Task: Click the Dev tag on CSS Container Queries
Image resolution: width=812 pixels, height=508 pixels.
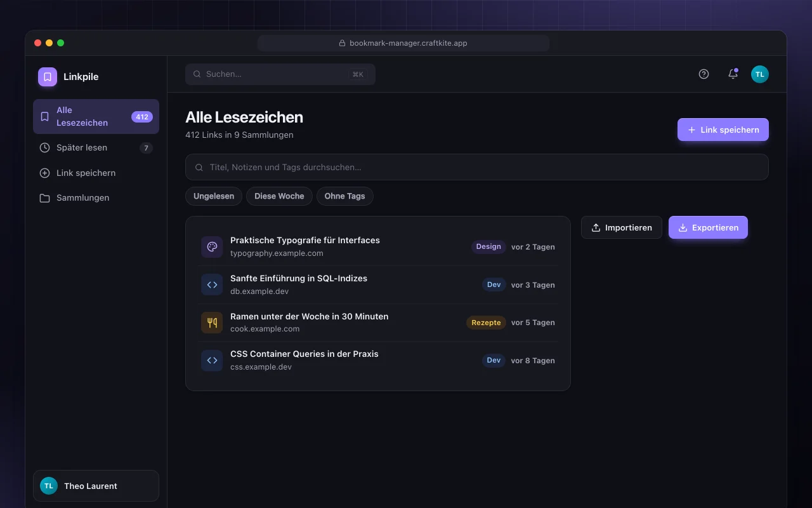Action: (494, 360)
